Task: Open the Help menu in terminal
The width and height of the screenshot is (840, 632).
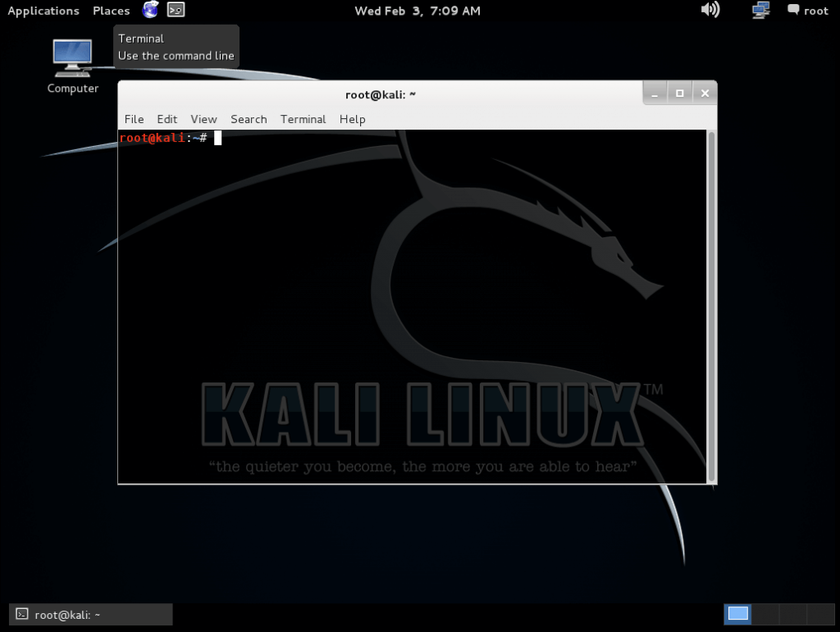Action: (x=352, y=119)
